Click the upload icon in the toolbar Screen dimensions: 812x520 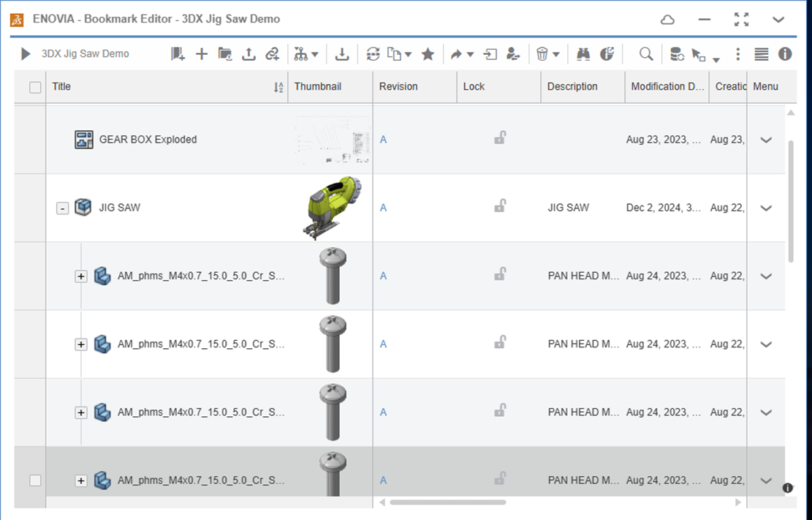248,54
